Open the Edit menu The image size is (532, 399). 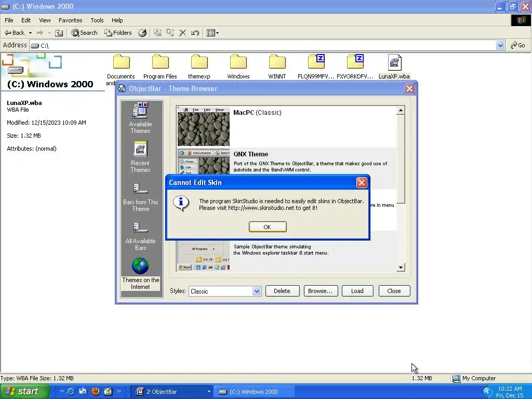(26, 20)
